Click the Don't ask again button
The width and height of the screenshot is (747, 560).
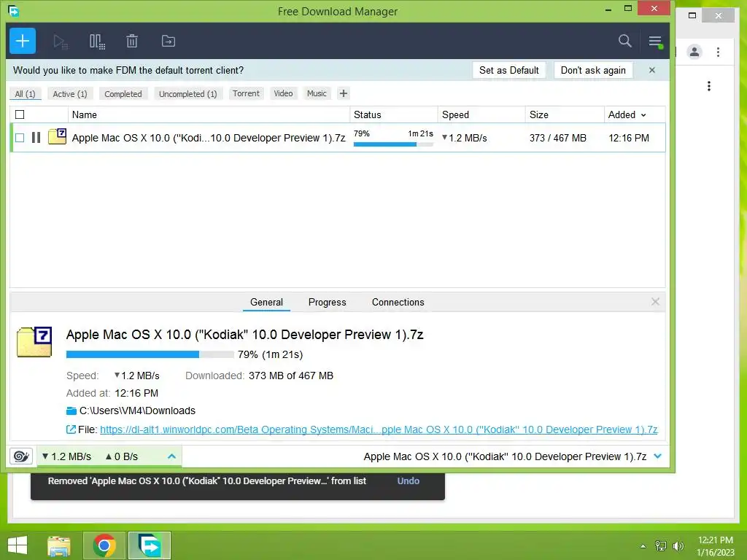593,70
